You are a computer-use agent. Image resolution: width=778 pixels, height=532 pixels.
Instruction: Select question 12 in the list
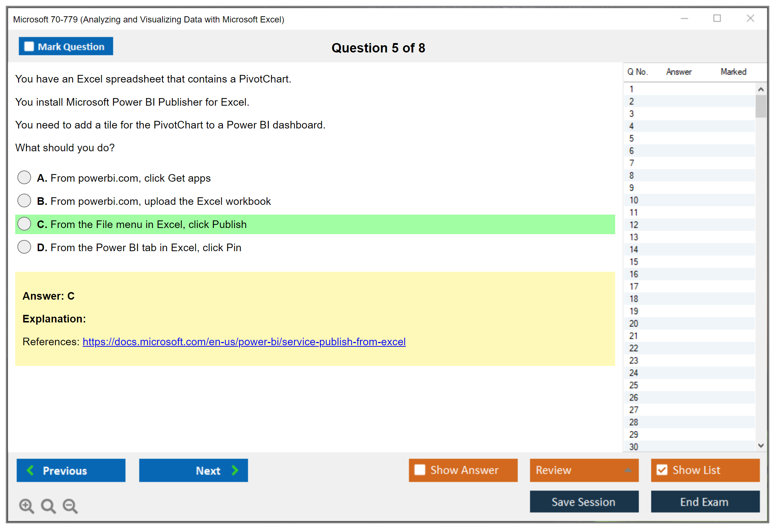pyautogui.click(x=634, y=225)
